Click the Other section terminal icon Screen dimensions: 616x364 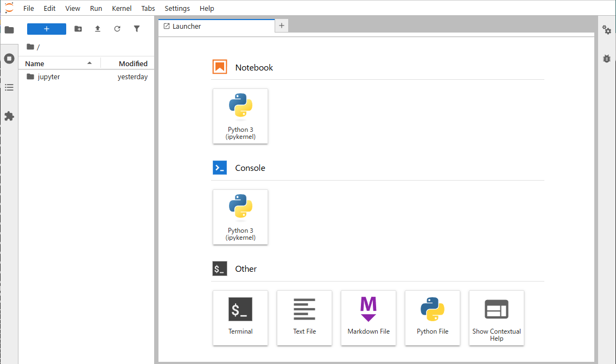(x=220, y=269)
